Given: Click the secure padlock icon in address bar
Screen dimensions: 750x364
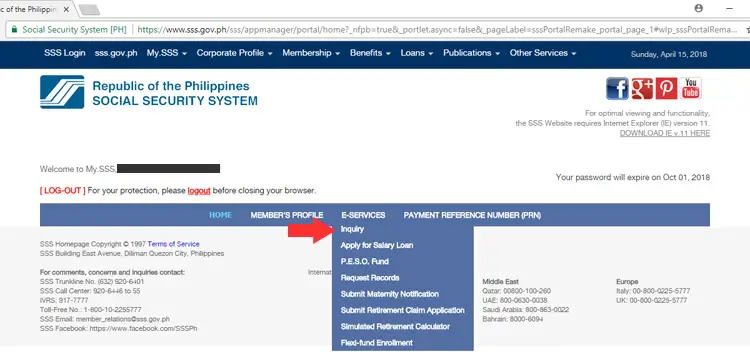Looking at the screenshot, I should (x=14, y=30).
